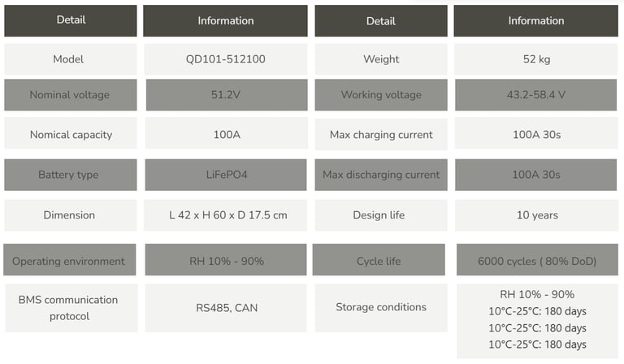Select the RS485, CAN protocol value
The width and height of the screenshot is (624, 364).
click(x=226, y=308)
